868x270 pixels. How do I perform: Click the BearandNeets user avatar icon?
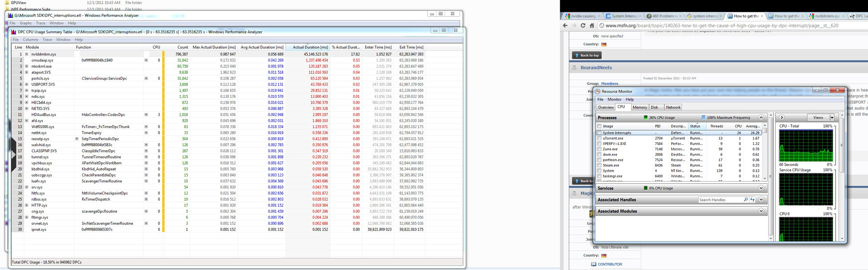click(575, 67)
